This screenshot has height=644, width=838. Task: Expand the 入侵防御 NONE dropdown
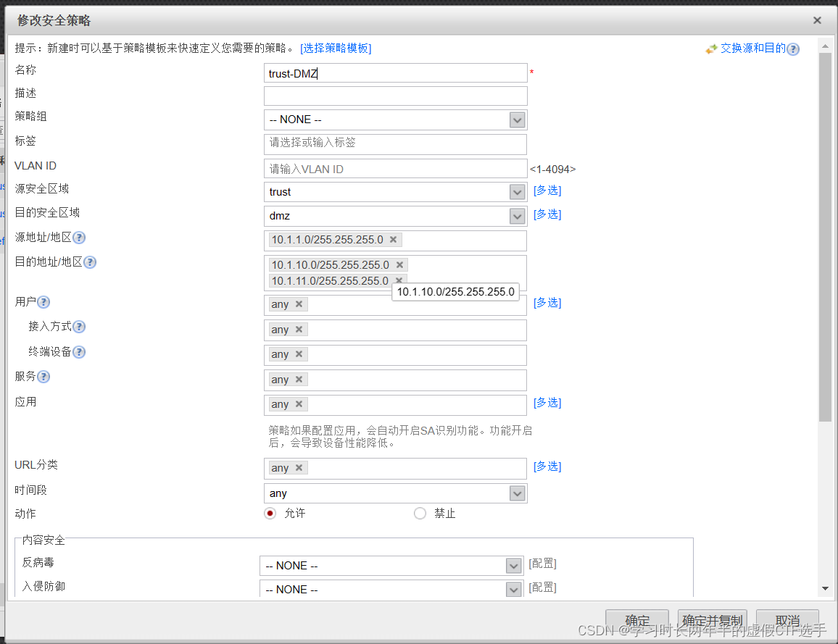click(x=513, y=590)
